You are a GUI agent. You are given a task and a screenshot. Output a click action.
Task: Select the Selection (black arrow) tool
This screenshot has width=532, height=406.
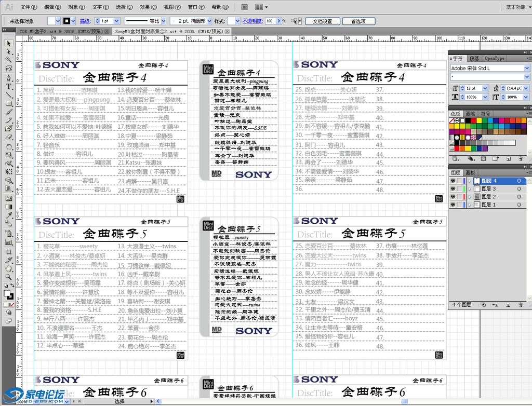[x=9, y=44]
